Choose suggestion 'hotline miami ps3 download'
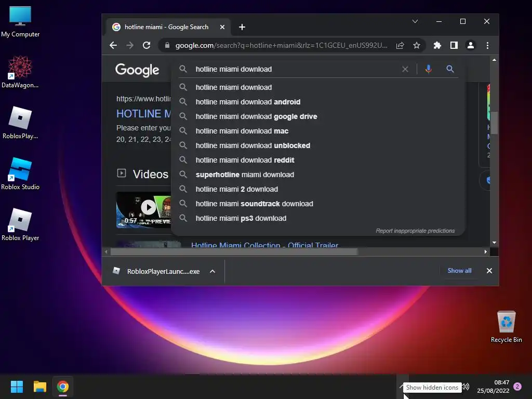The image size is (532, 399). coord(317,219)
